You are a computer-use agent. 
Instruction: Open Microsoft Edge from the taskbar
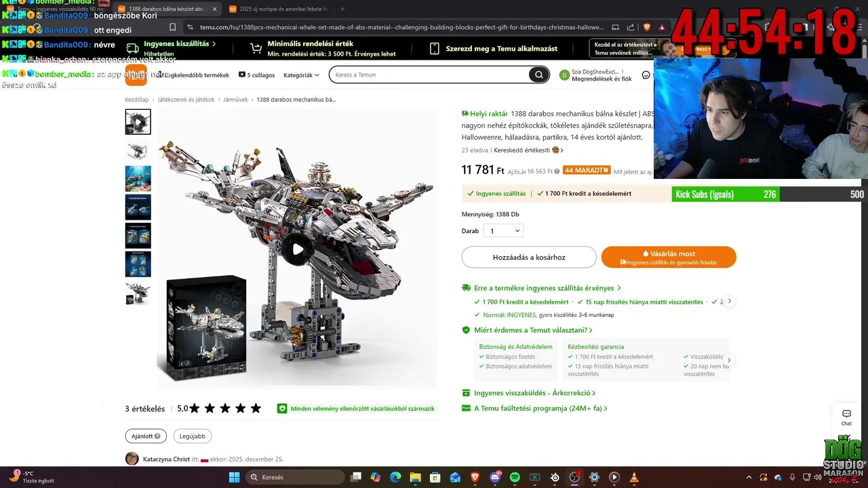(x=395, y=477)
